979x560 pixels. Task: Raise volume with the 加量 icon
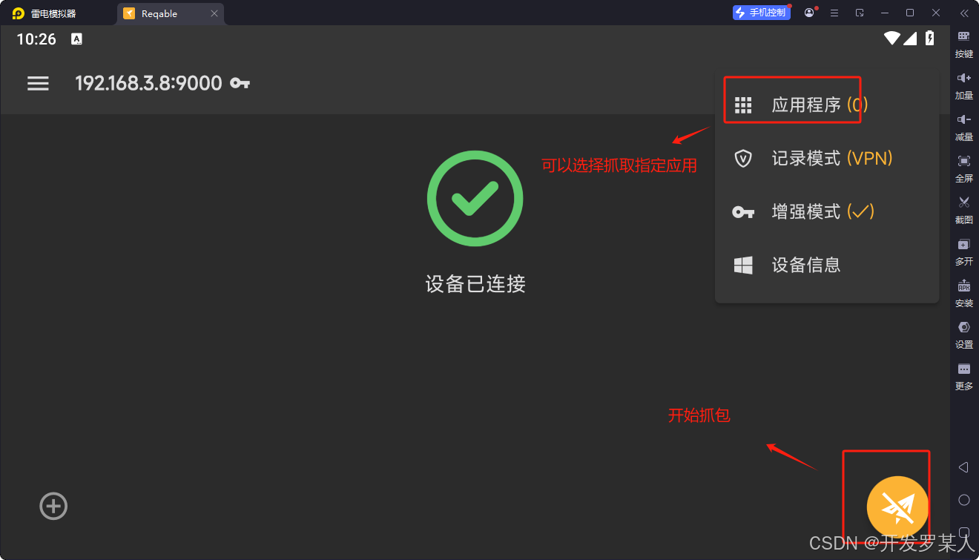point(963,85)
